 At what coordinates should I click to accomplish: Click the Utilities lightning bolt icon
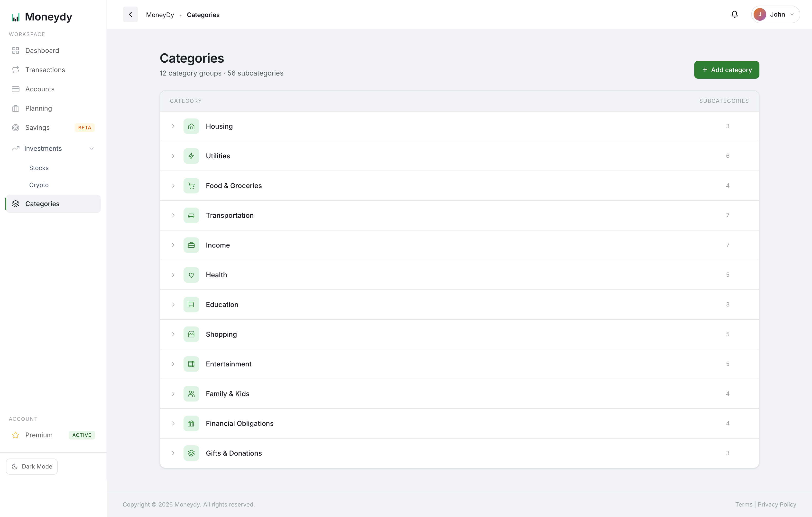(x=191, y=156)
